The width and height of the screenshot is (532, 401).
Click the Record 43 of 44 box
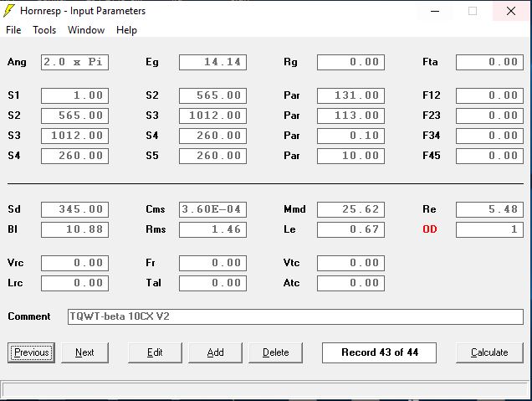pyautogui.click(x=379, y=352)
